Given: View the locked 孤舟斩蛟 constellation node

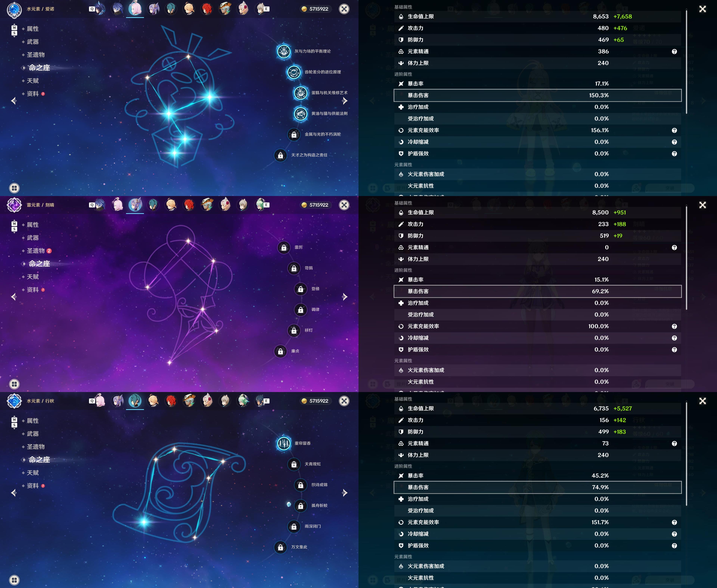Looking at the screenshot, I should (x=301, y=506).
